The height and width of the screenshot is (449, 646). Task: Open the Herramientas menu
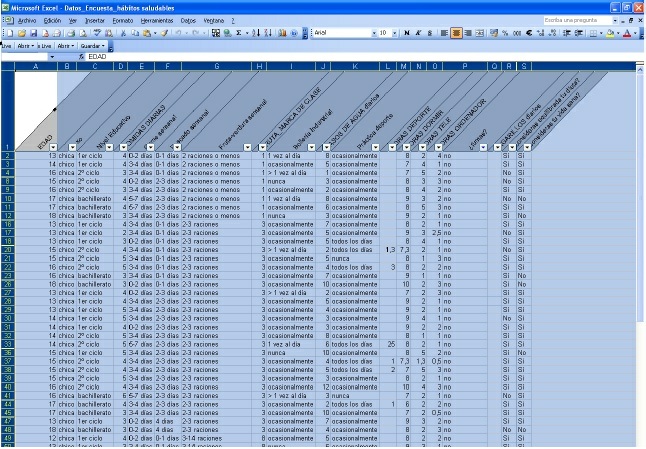pyautogui.click(x=153, y=19)
